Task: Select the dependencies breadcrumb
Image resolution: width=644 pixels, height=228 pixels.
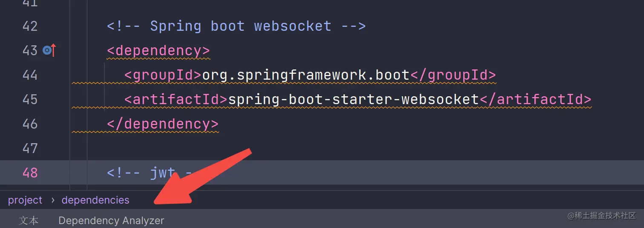Action: (95, 200)
